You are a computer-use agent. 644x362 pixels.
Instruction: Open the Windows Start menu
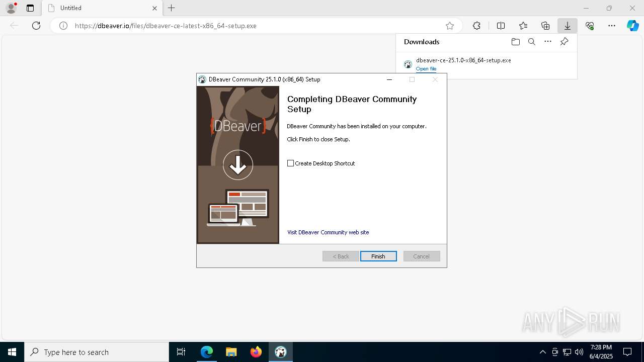(x=12, y=352)
